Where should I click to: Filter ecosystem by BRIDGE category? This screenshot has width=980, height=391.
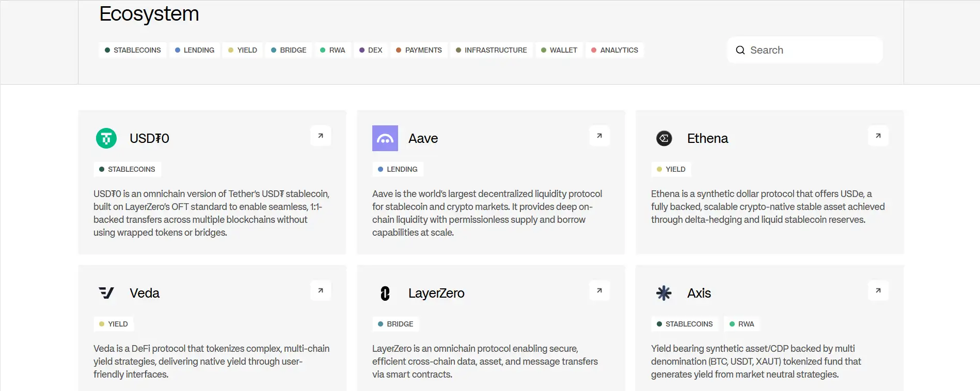(x=289, y=50)
